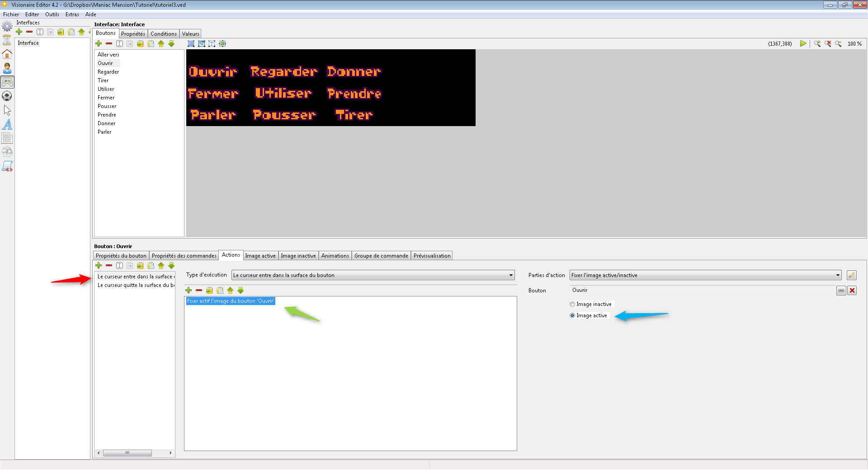Click the link icon next to Ouvrir field
This screenshot has height=470, width=868.
point(841,291)
